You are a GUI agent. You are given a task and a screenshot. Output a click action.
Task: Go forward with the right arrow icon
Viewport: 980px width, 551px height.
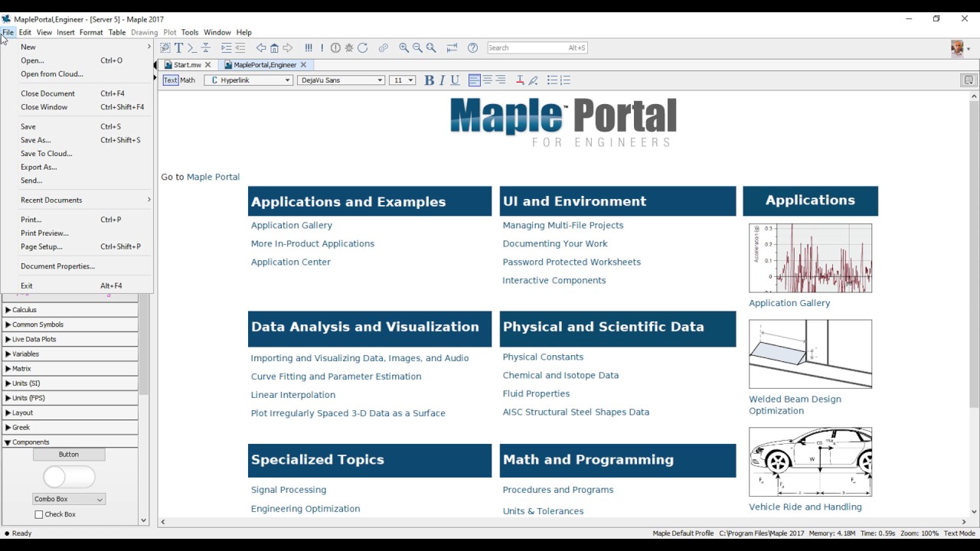pos(288,47)
